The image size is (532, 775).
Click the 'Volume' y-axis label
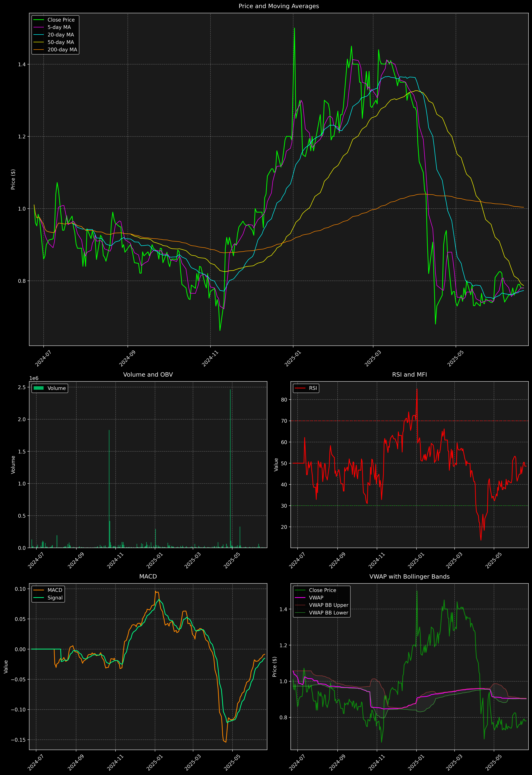click(x=13, y=464)
